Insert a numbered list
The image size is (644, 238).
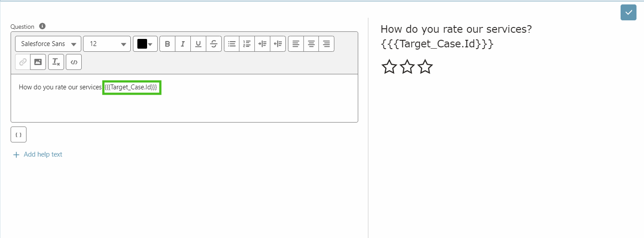(247, 44)
